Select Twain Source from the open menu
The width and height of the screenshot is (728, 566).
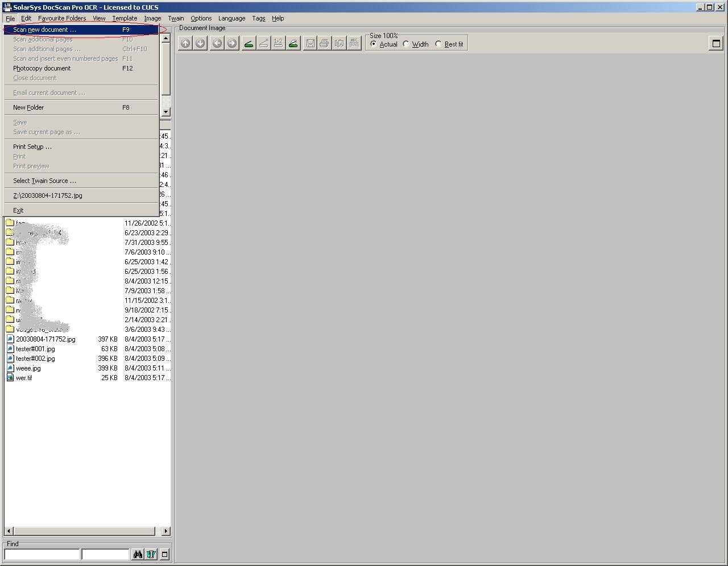pyautogui.click(x=44, y=180)
